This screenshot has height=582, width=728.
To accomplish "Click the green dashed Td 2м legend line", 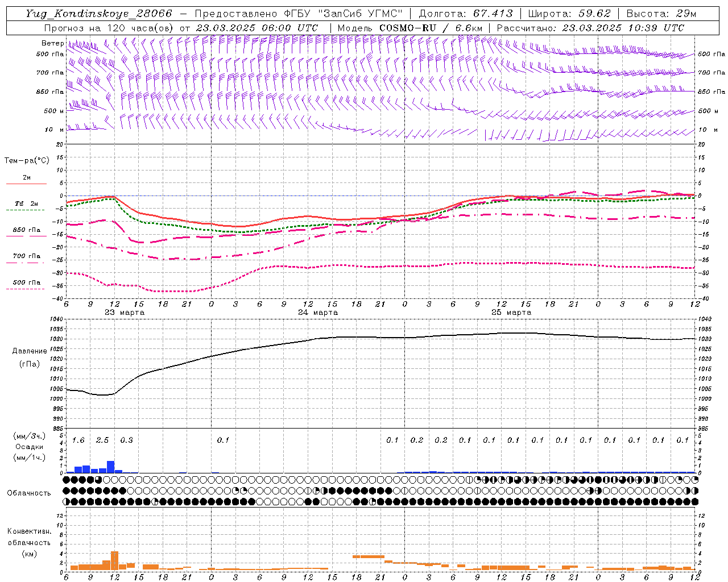I will click(x=26, y=210).
